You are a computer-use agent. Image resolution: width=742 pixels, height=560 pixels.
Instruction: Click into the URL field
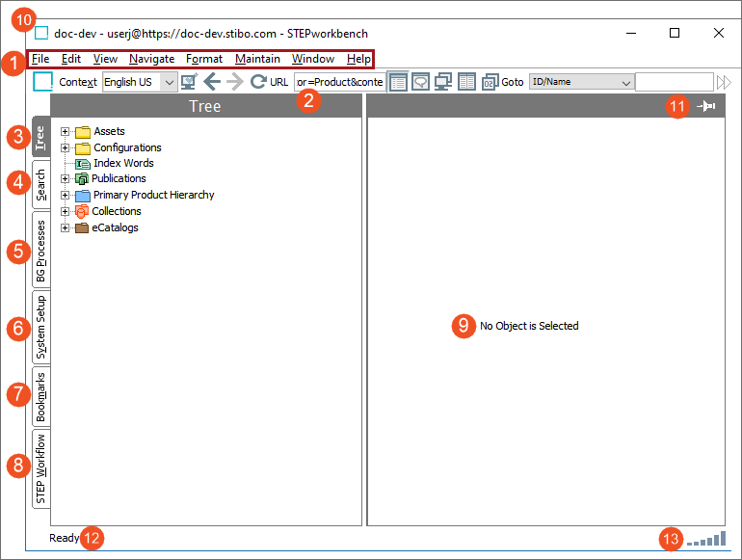[x=340, y=82]
